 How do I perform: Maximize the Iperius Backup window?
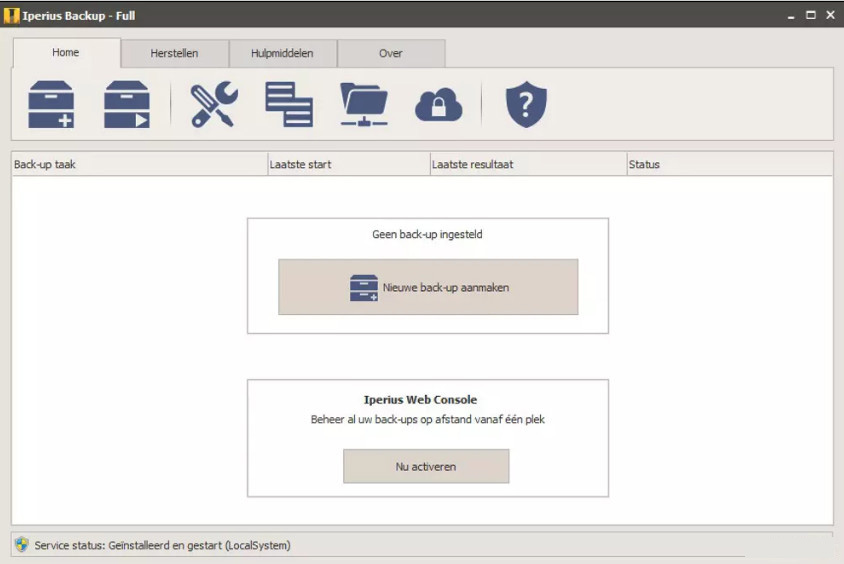point(811,15)
